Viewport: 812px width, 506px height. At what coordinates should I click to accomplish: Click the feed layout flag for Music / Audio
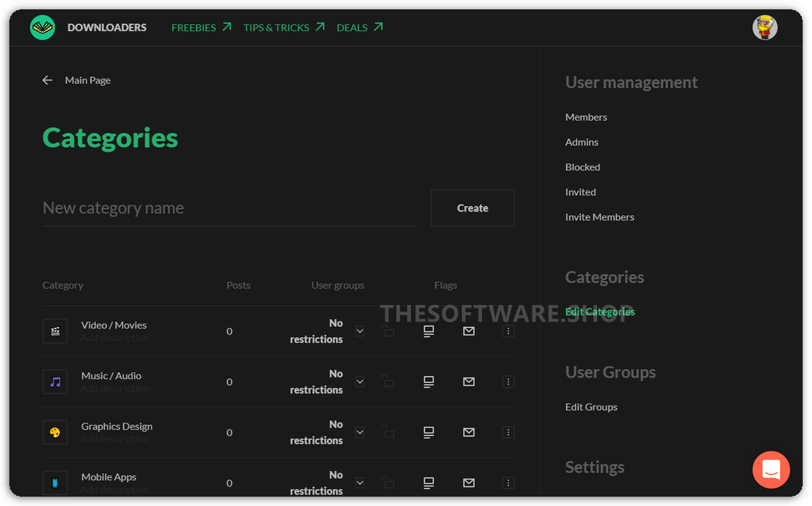[x=428, y=381]
